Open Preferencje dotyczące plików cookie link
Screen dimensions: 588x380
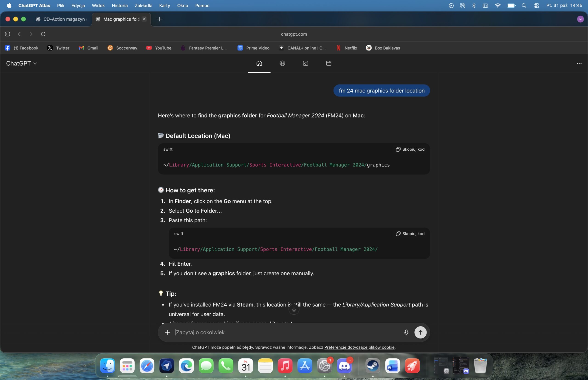pyautogui.click(x=359, y=347)
